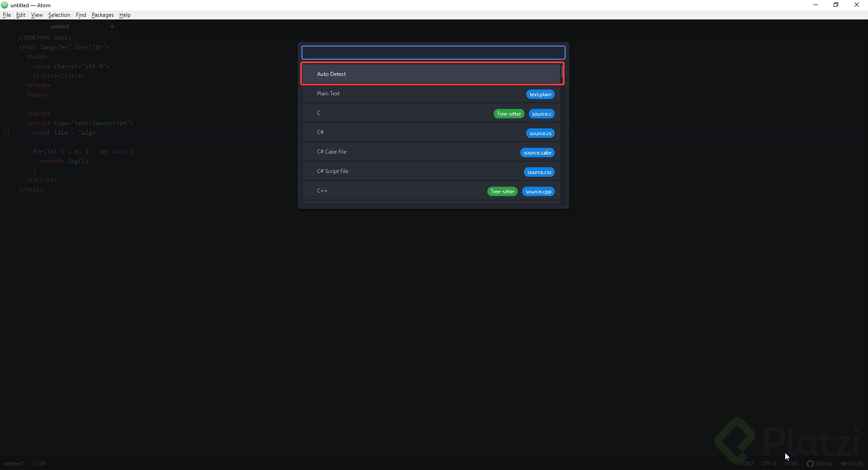Select the C grammar row
This screenshot has width=868, height=470.
(x=431, y=113)
